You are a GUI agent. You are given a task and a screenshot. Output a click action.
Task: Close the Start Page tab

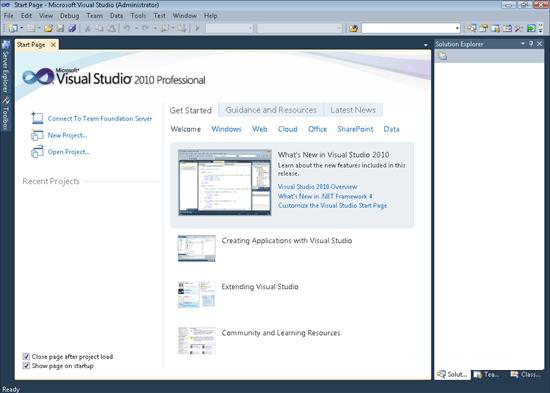click(53, 45)
